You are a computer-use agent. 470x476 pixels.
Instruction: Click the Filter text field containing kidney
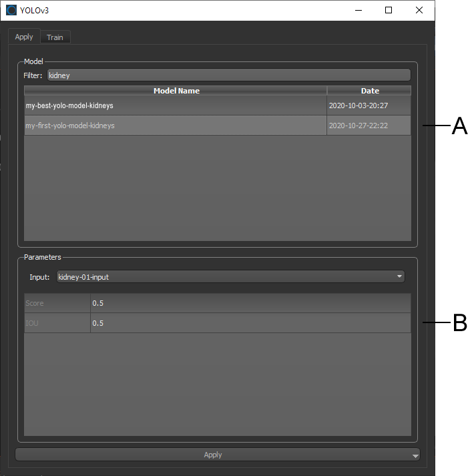click(x=228, y=75)
